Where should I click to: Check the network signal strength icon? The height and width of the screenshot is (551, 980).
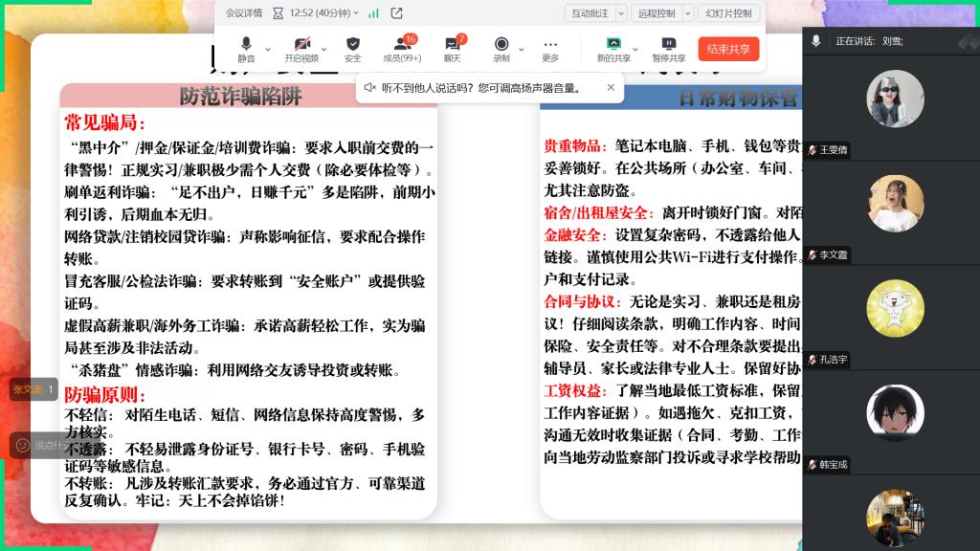(x=374, y=12)
